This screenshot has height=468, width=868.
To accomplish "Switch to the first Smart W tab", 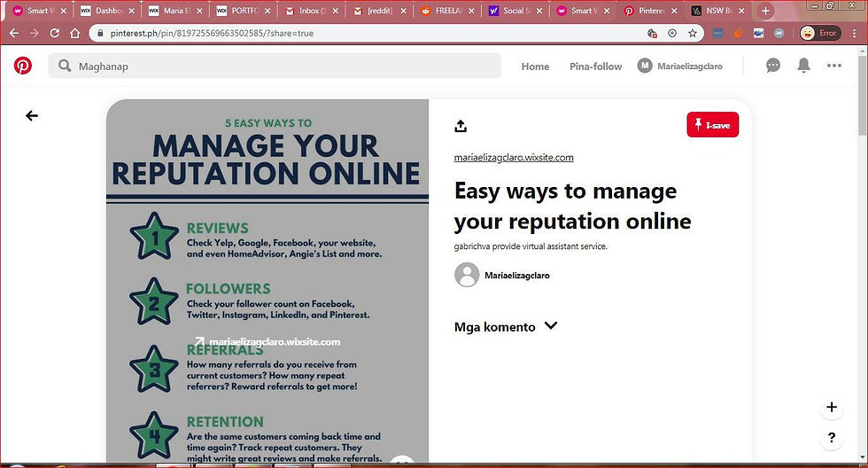I will point(39,11).
